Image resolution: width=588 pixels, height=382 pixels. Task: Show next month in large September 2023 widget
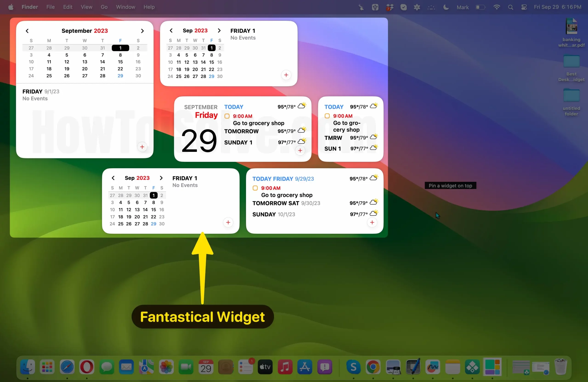[142, 31]
